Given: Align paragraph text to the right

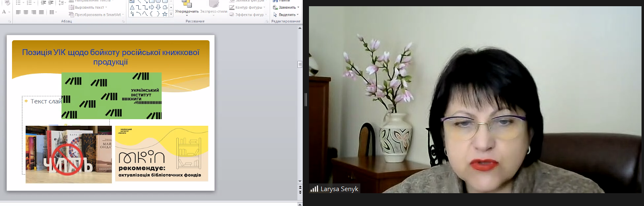Looking at the screenshot, I should point(34,12).
